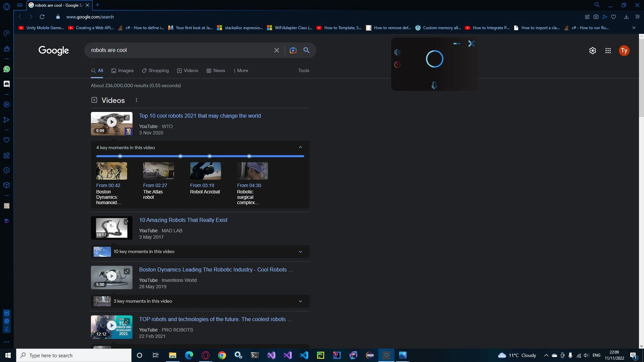
Task: Open Boston Dynamics Leading Robotic Industry link
Action: (x=216, y=269)
